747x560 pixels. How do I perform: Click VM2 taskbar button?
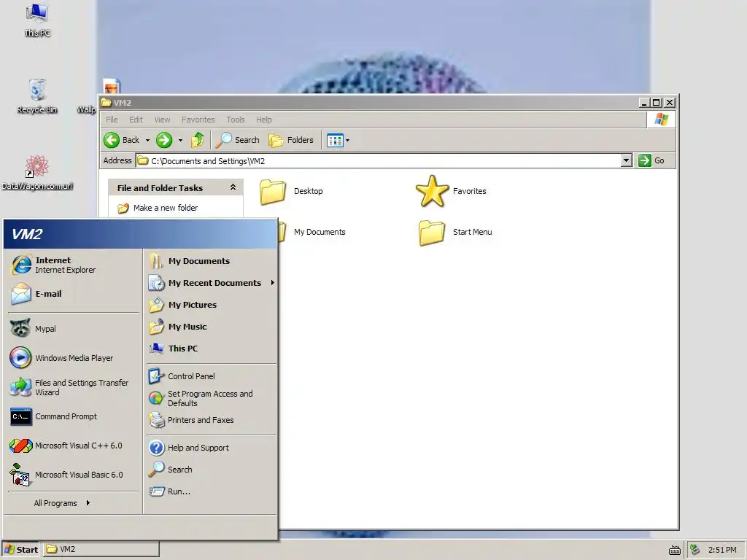click(101, 549)
